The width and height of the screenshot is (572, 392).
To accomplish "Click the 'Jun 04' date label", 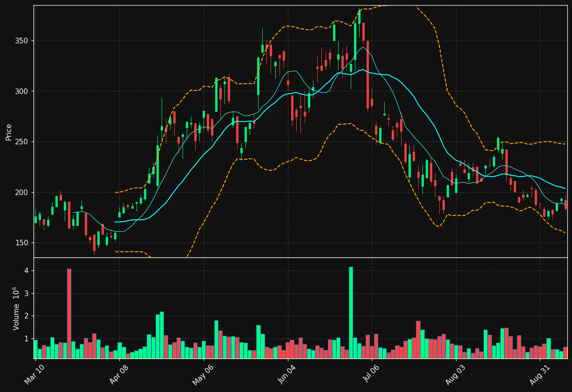I will click(287, 374).
